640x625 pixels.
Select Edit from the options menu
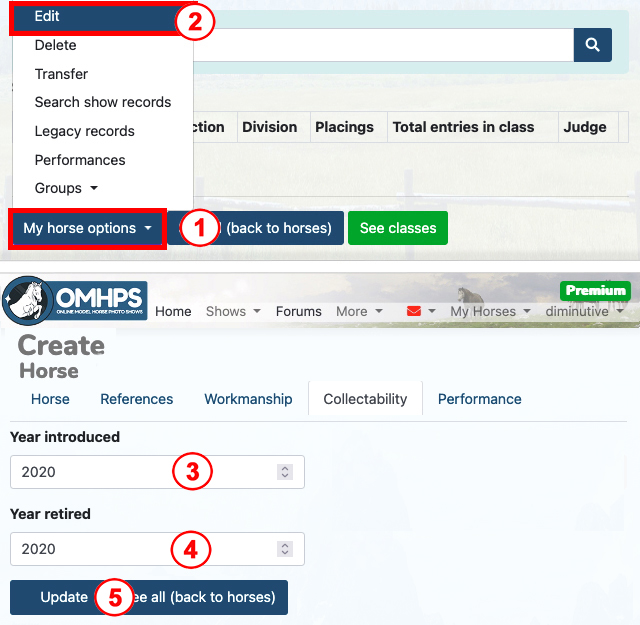coord(47,16)
